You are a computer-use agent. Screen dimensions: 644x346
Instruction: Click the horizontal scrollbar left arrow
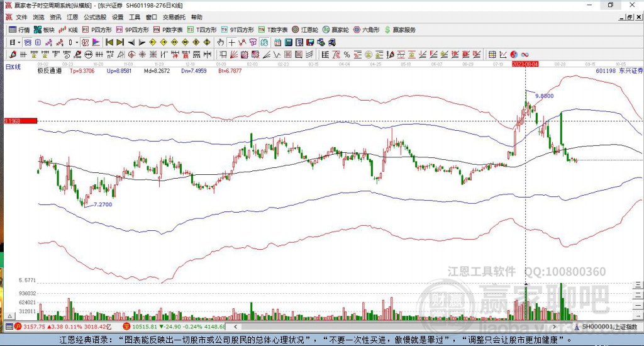235,326
